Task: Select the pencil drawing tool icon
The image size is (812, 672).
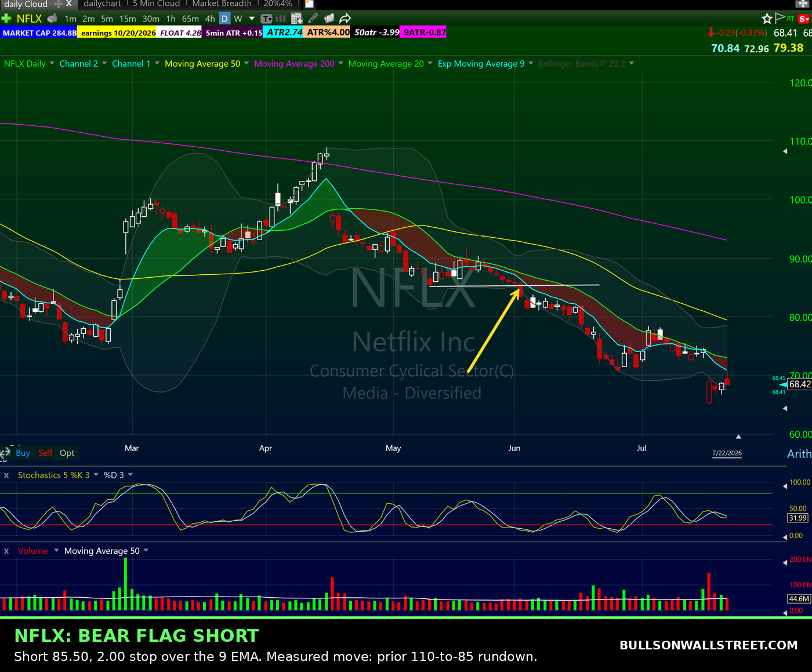Action: tap(313, 19)
